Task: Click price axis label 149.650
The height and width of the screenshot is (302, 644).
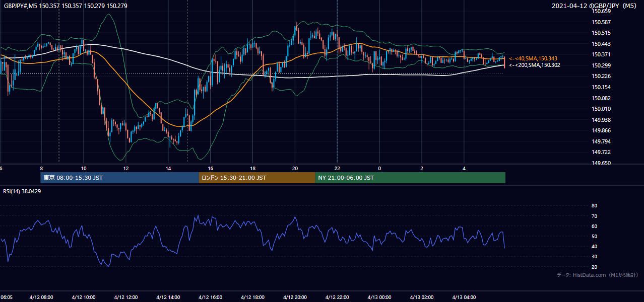Action: click(x=601, y=163)
